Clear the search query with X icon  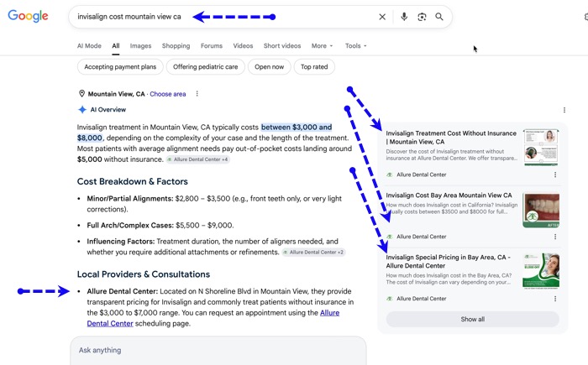382,17
